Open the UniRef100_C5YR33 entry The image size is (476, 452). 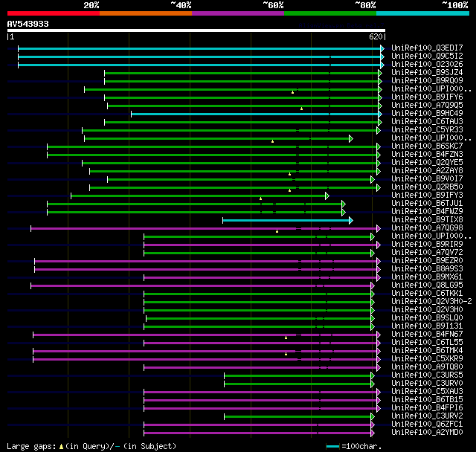pyautogui.click(x=427, y=130)
